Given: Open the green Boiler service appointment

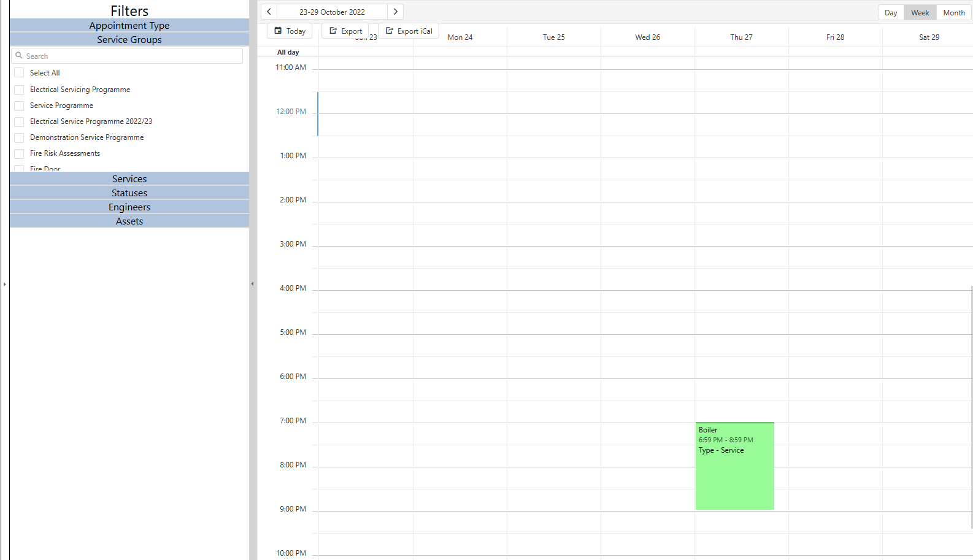Looking at the screenshot, I should click(734, 466).
